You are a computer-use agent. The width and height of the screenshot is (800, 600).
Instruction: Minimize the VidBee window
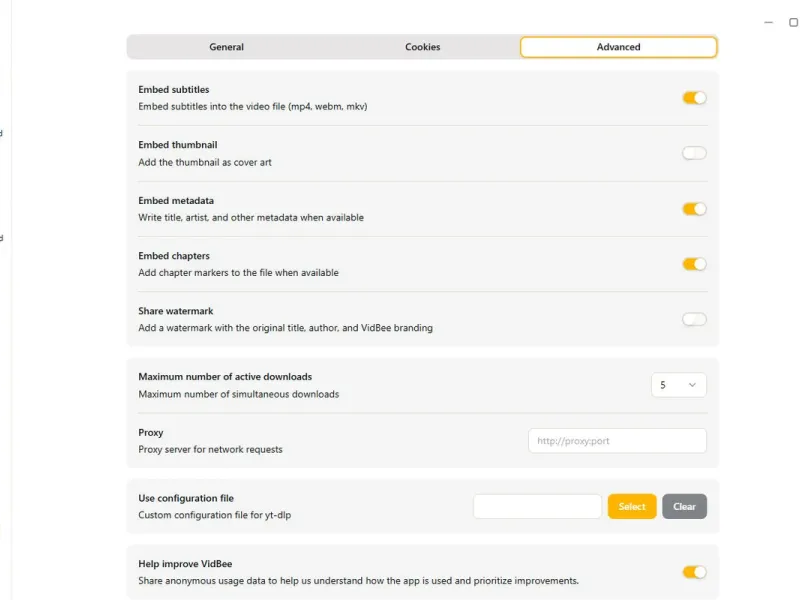coord(768,22)
